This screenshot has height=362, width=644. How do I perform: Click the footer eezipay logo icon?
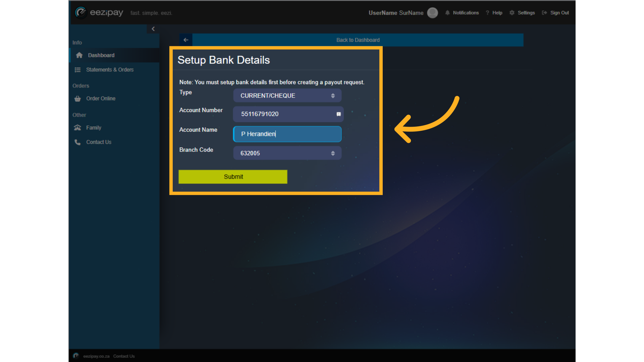76,356
